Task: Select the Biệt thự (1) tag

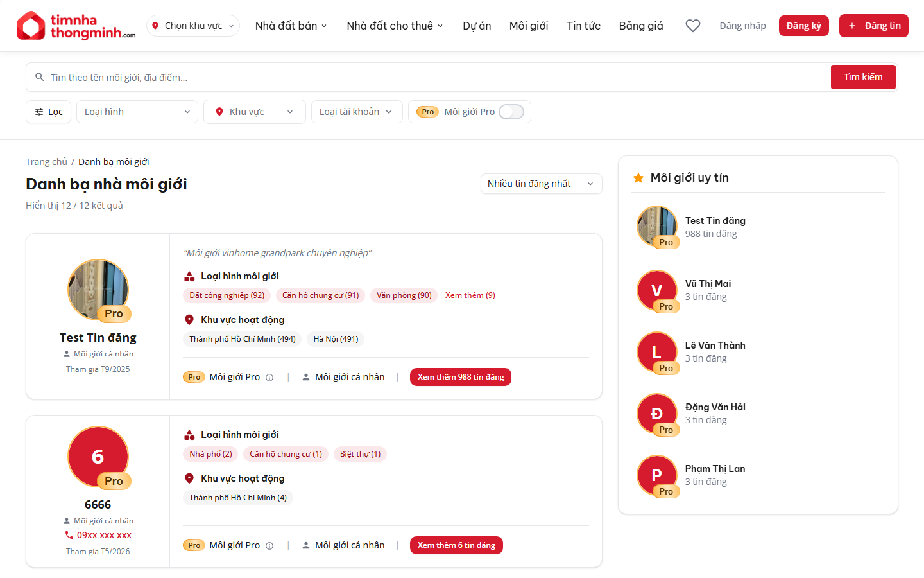Action: pos(360,454)
